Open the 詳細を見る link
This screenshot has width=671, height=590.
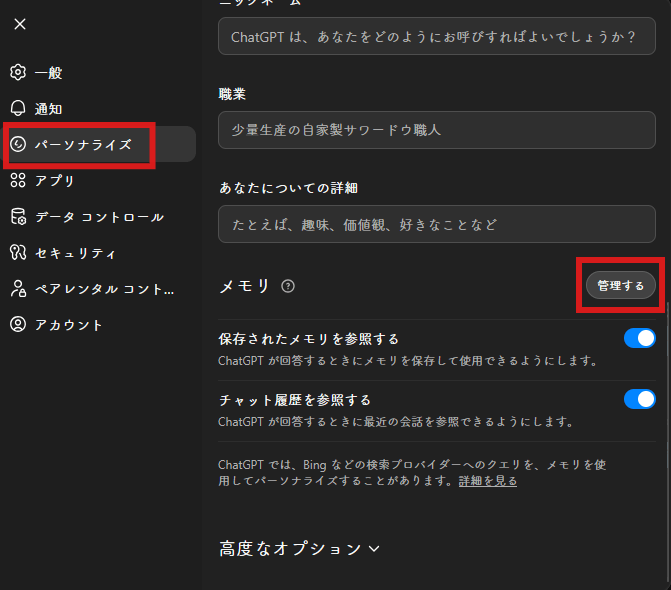pyautogui.click(x=488, y=481)
